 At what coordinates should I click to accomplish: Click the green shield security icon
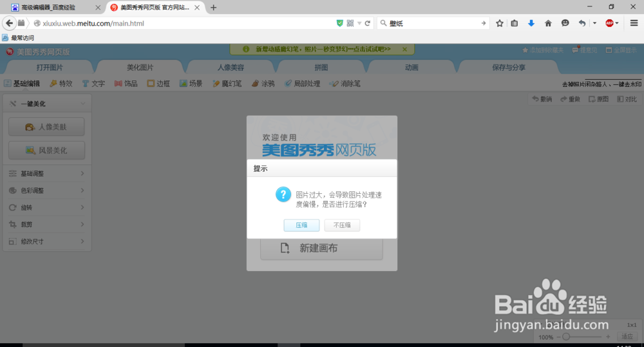[339, 23]
